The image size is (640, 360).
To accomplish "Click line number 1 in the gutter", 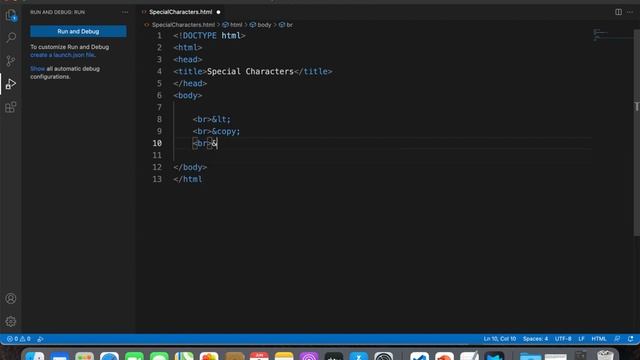I will pos(159,36).
